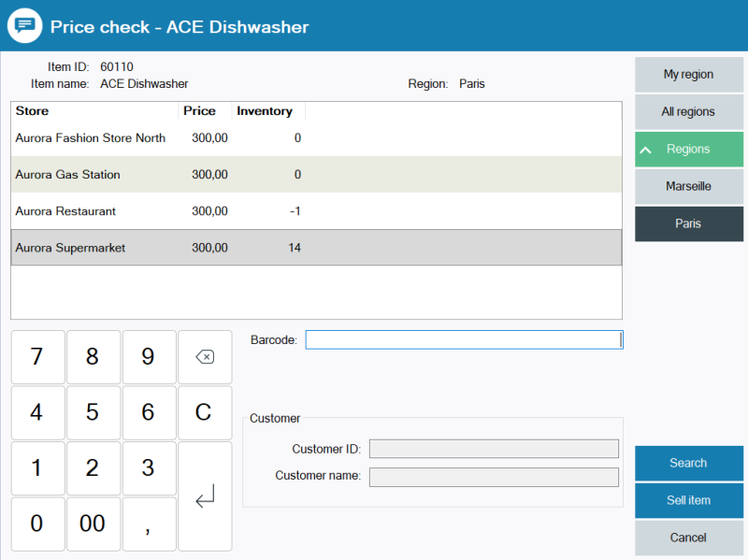Click the Customer ID field
Image resolution: width=748 pixels, height=560 pixels.
coord(494,450)
